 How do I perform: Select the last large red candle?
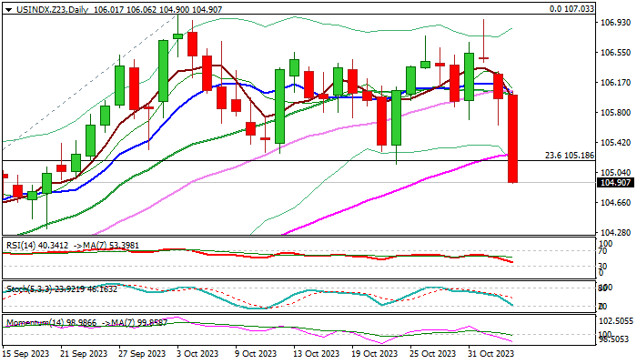coord(513,138)
